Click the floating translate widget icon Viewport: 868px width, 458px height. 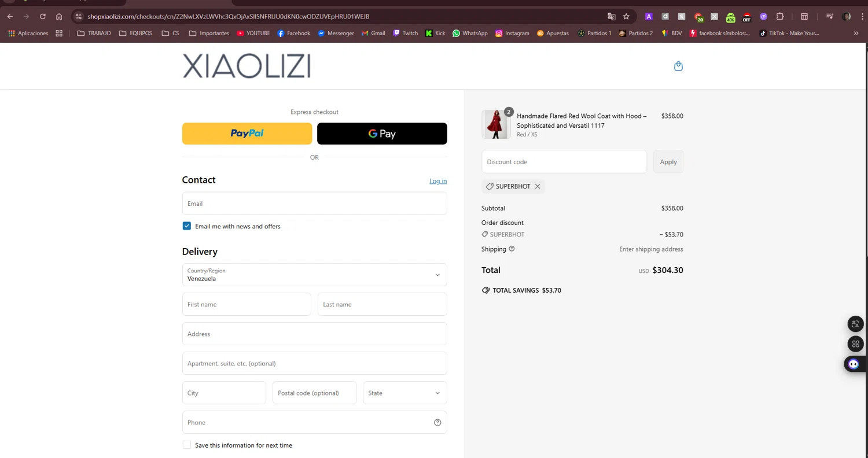pyautogui.click(x=855, y=324)
